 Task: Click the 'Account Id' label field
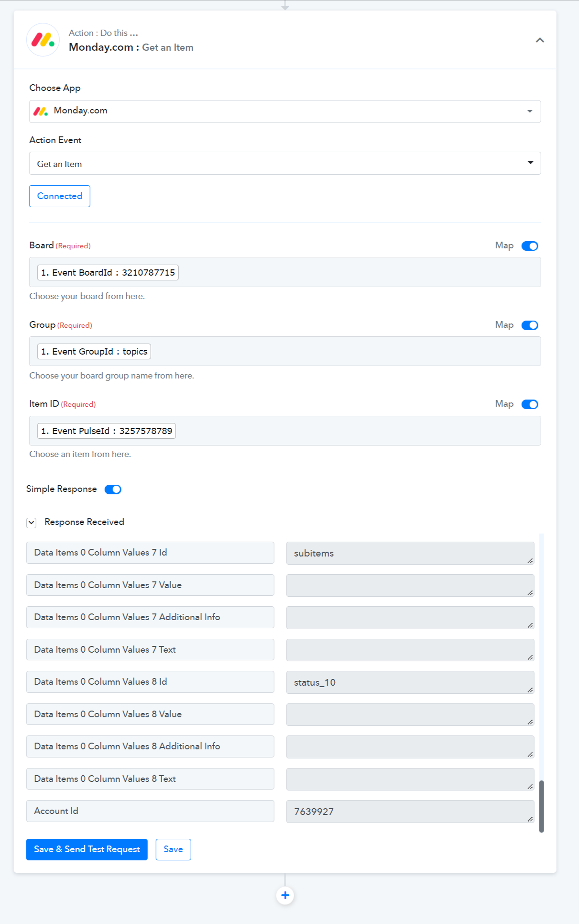pyautogui.click(x=150, y=811)
